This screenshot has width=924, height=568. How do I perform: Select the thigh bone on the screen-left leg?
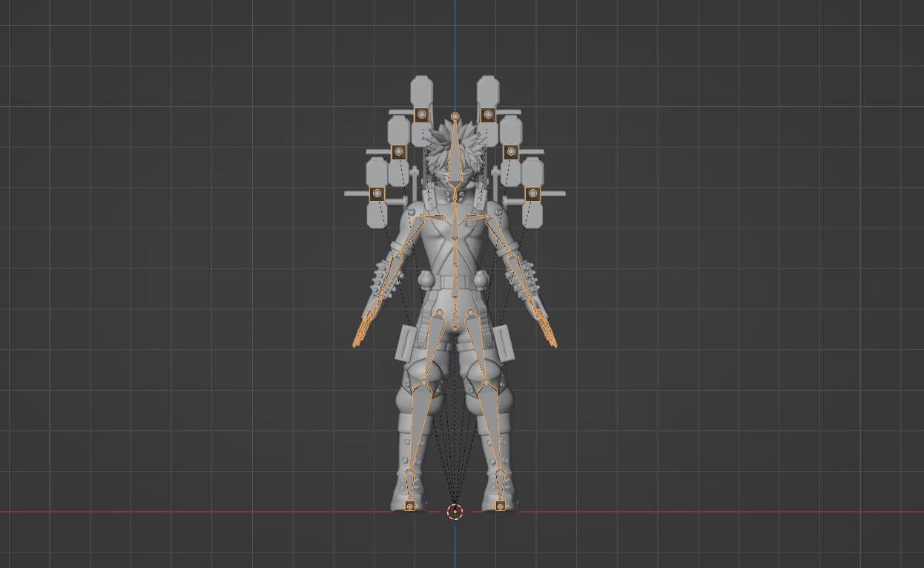pyautogui.click(x=431, y=349)
